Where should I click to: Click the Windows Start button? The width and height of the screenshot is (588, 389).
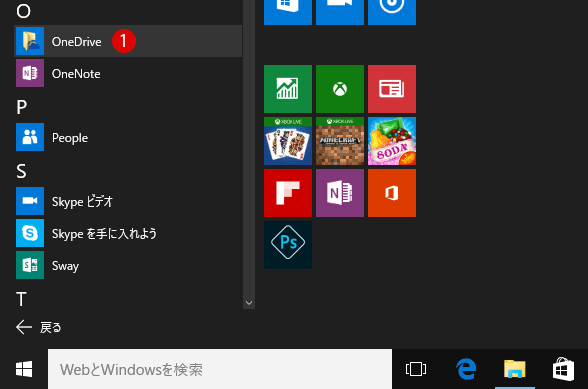coord(24,369)
